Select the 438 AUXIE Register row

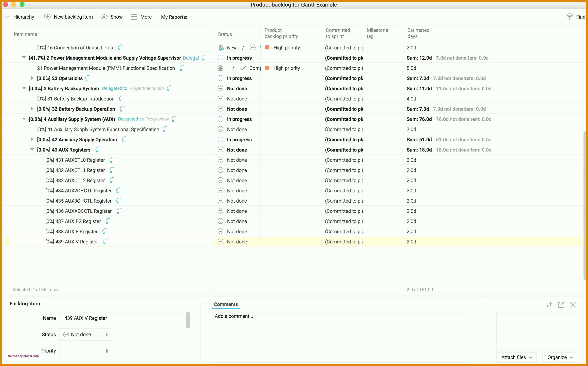tap(292, 231)
